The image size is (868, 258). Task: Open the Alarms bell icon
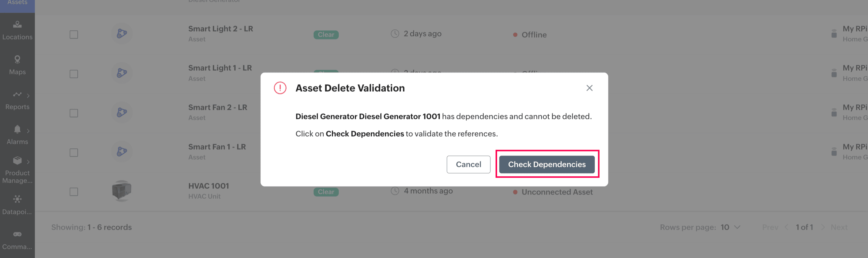point(17,129)
